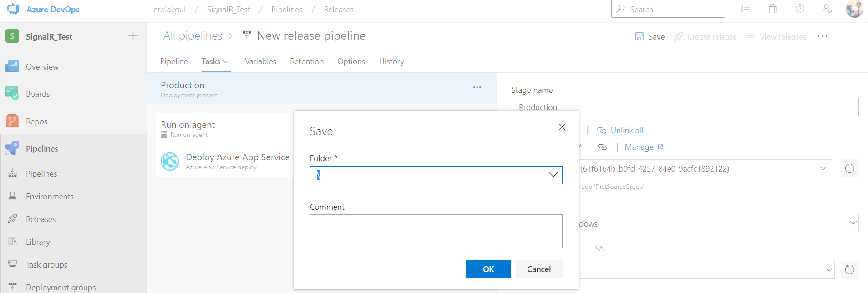The image size is (868, 293).
Task: Click the plus icon beside SignalR_Test
Action: pos(133,36)
